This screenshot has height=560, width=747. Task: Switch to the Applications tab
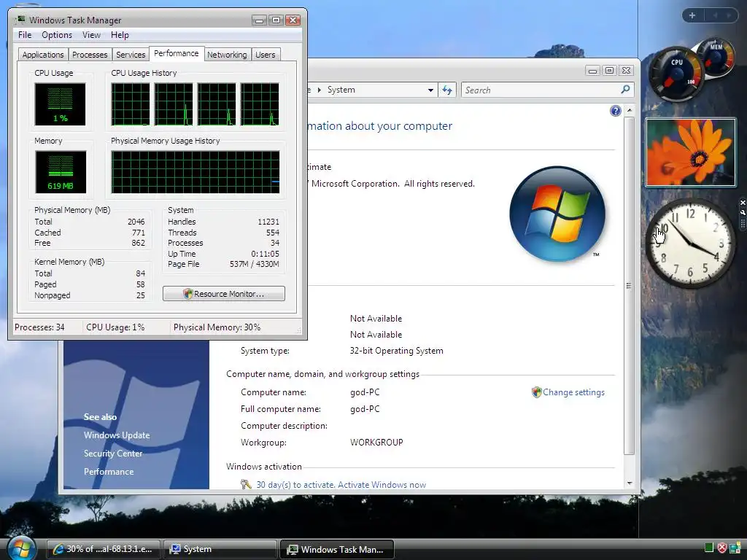pos(43,54)
